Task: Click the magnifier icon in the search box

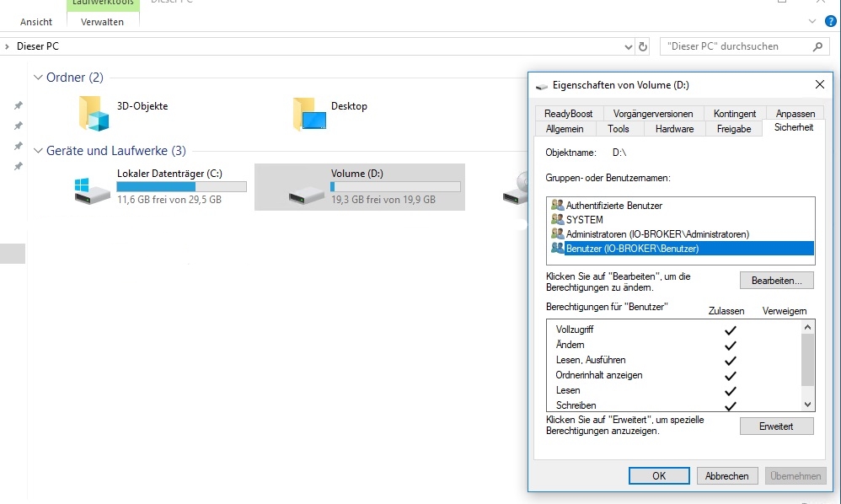Action: pyautogui.click(x=817, y=46)
